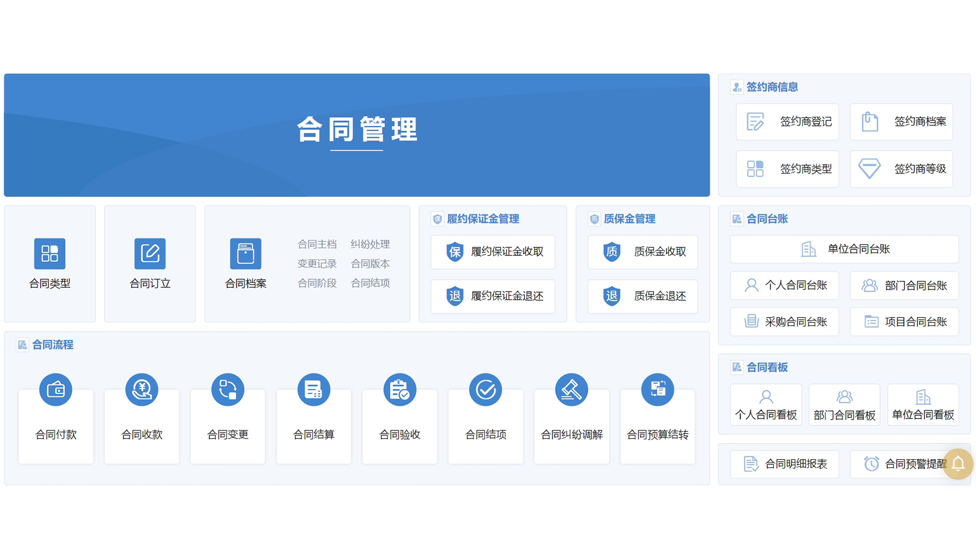Open 合同纠纷调解 gavel icon
This screenshot has height=560, width=976.
pos(572,389)
